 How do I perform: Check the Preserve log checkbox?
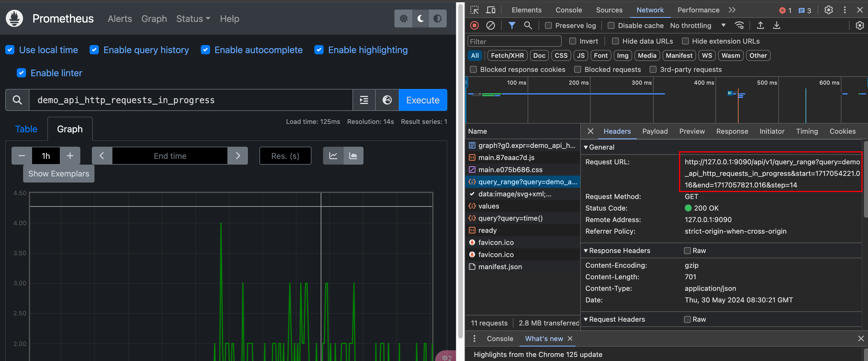pos(548,26)
